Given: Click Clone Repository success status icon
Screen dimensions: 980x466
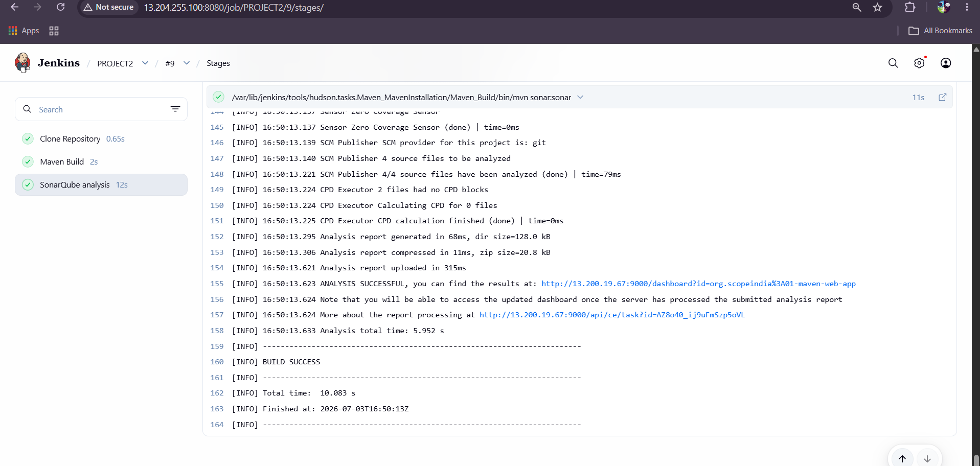Looking at the screenshot, I should pos(28,139).
